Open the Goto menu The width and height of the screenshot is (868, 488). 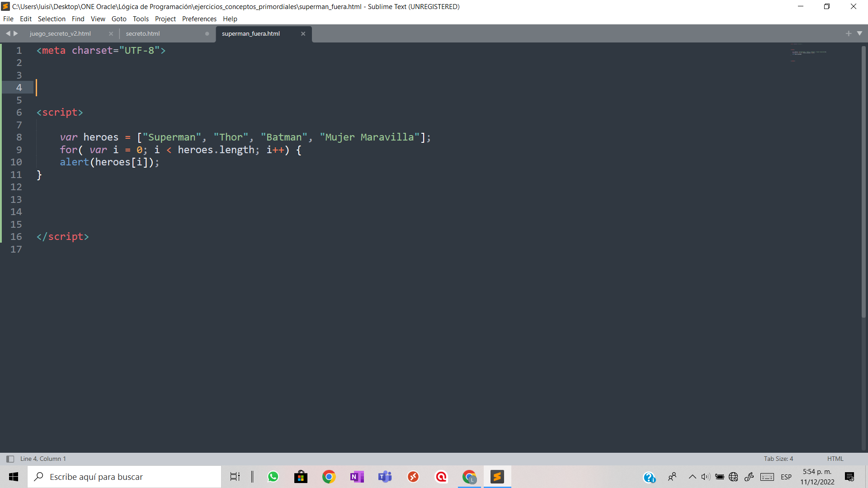[119, 19]
